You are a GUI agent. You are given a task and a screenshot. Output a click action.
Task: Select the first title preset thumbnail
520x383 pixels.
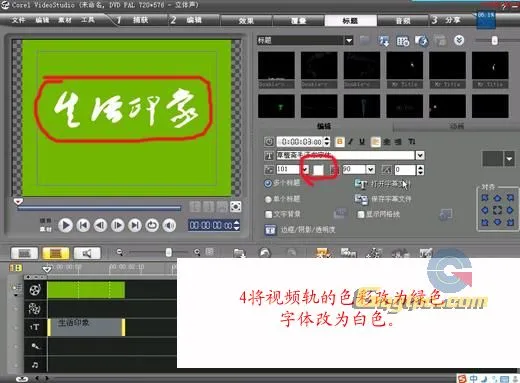[x=276, y=69]
